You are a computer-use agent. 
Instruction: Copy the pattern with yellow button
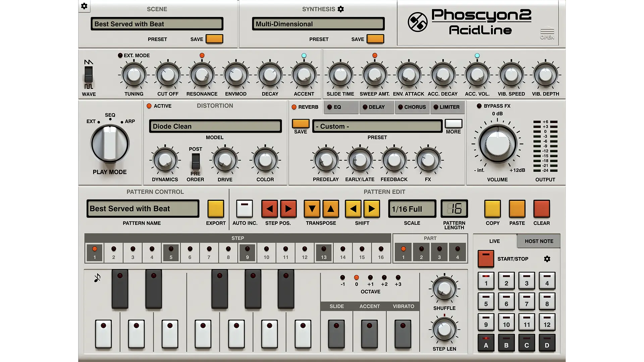492,209
